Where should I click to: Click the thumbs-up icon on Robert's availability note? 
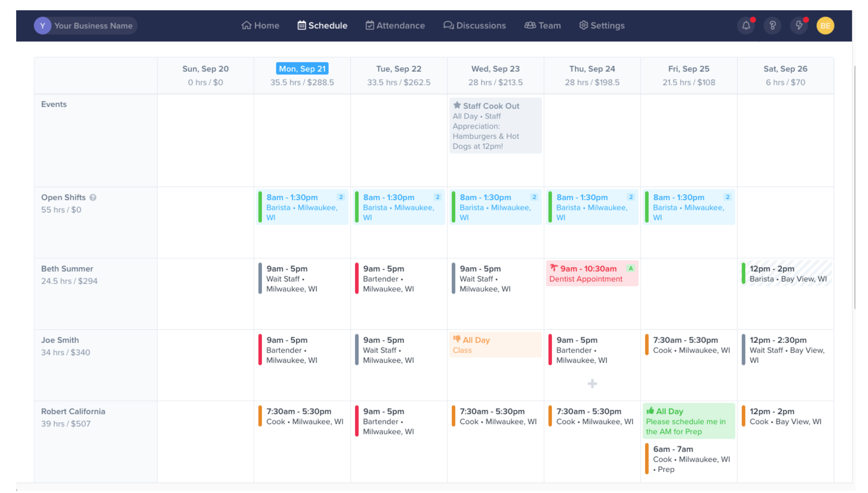[651, 411]
